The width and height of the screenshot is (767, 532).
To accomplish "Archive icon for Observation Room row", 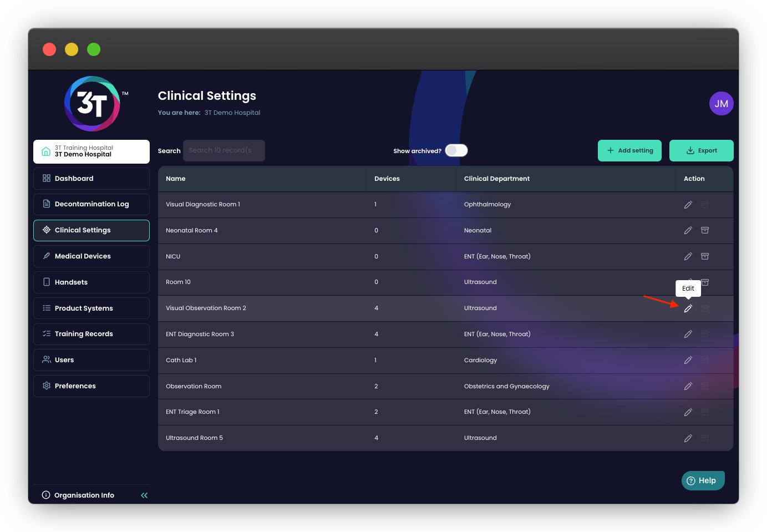I will coord(705,386).
